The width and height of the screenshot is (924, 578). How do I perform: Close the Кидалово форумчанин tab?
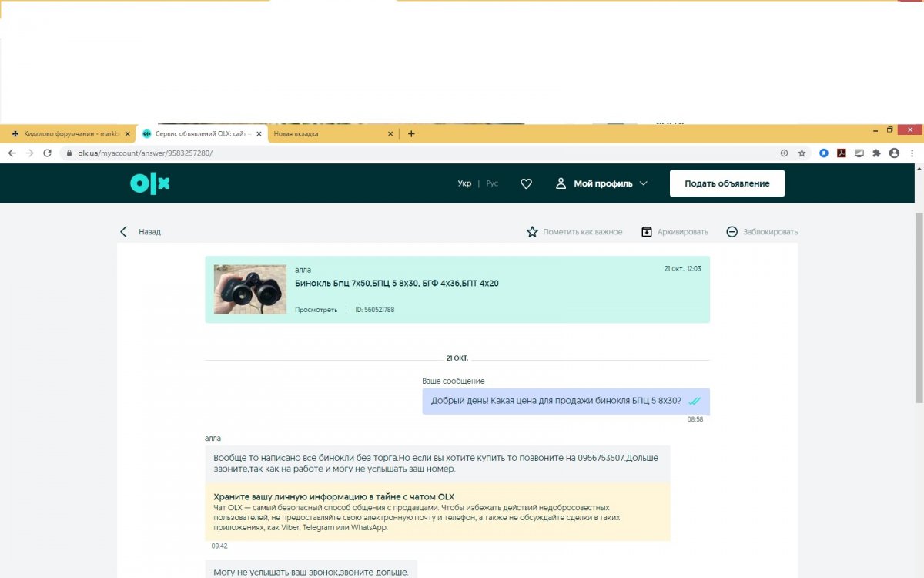point(127,133)
